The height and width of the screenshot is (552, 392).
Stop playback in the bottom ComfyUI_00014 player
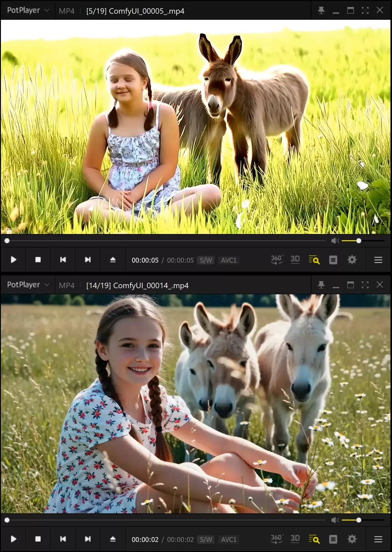click(x=38, y=539)
